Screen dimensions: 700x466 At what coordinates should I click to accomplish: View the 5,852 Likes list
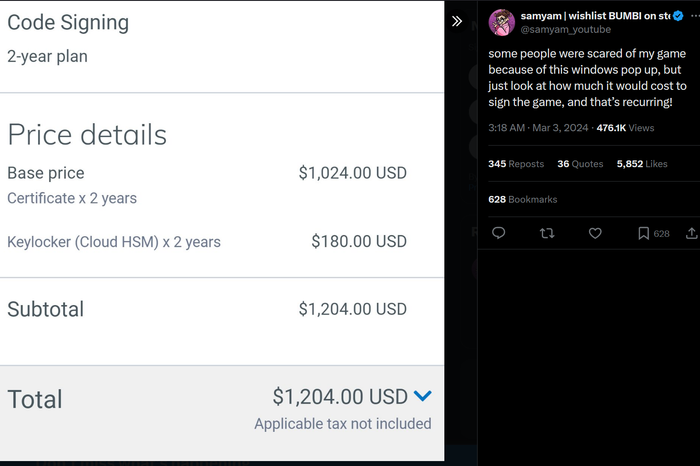point(642,164)
